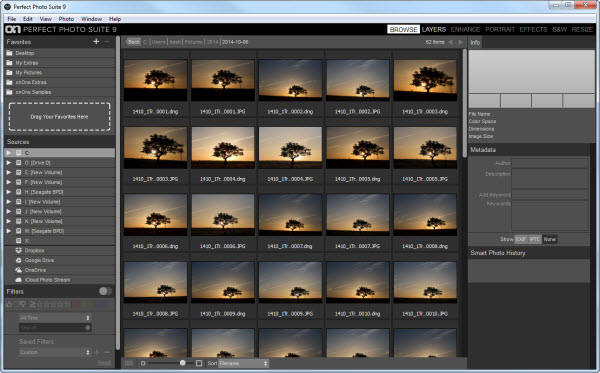Viewport: 600px width, 373px height.
Task: Remove a favorite using the Favorites minus icon
Action: [x=107, y=41]
